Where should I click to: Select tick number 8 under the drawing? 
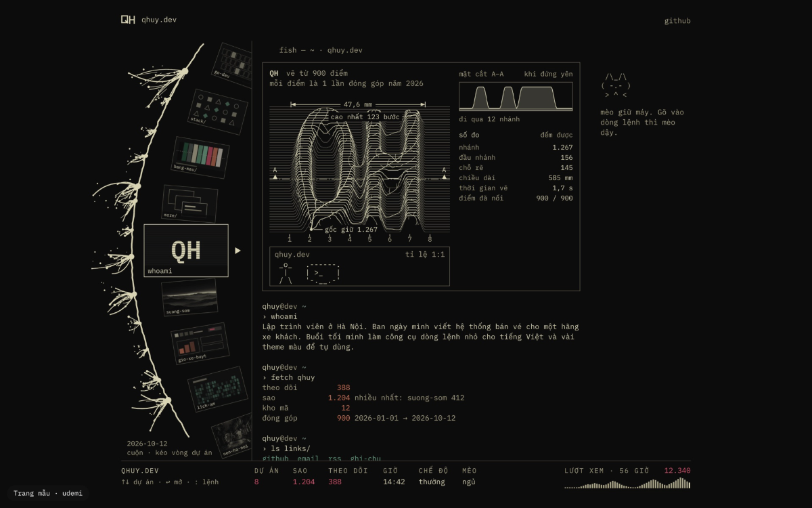[430, 238]
